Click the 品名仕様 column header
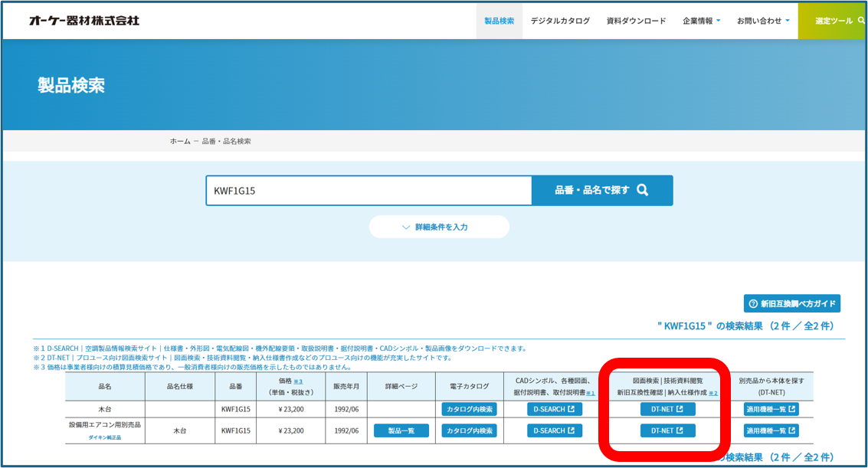Viewport: 868px width, 468px height. pyautogui.click(x=180, y=387)
